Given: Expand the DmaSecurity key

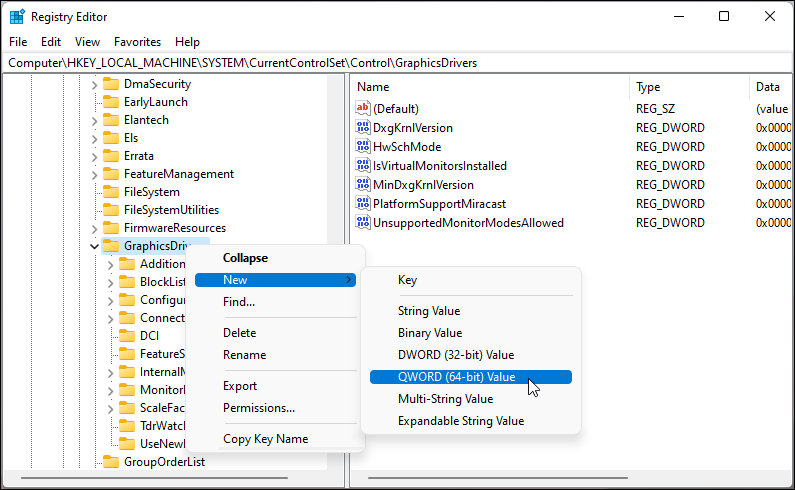Looking at the screenshot, I should [x=94, y=85].
